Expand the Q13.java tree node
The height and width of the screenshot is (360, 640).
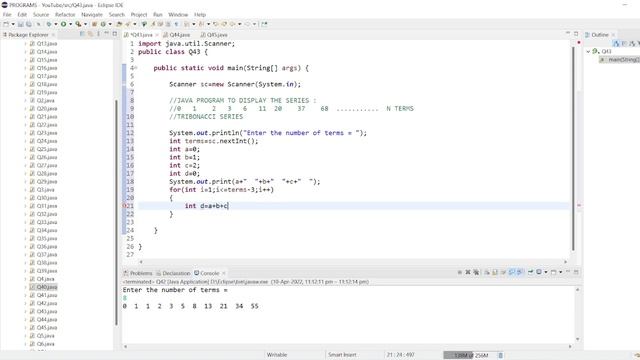(x=26, y=44)
